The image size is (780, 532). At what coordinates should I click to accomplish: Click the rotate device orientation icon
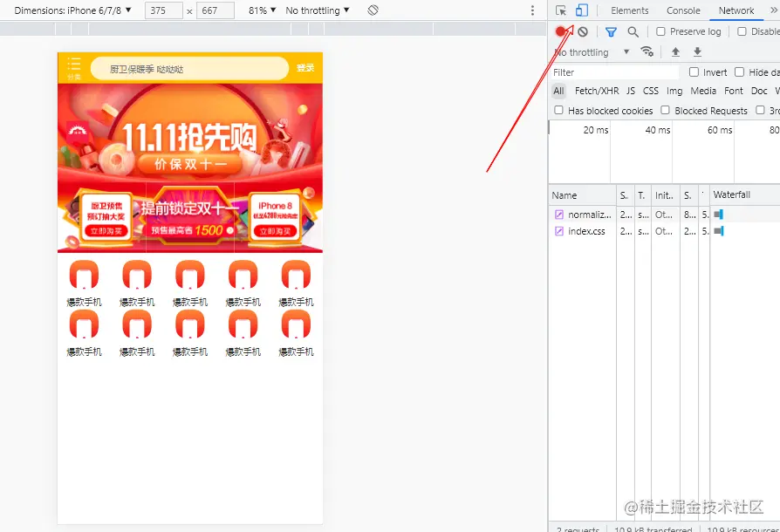373,10
